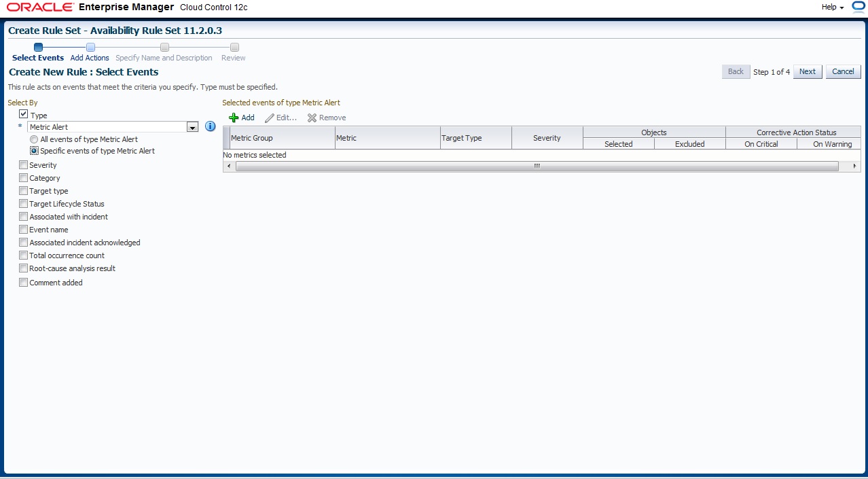Screen dimensions: 868x479
Task: Click the blue information icon beside Metric Alert
Action: 210,126
